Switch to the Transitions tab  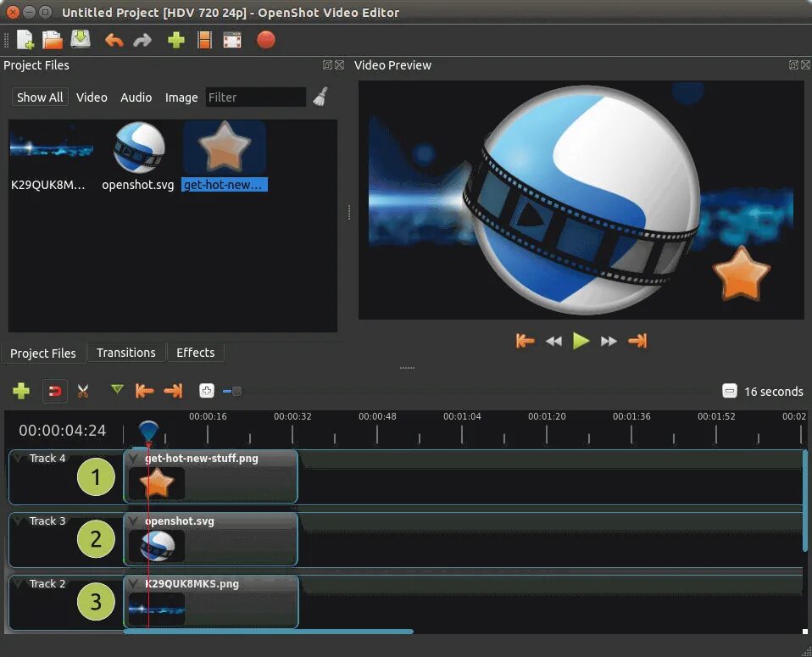[125, 353]
